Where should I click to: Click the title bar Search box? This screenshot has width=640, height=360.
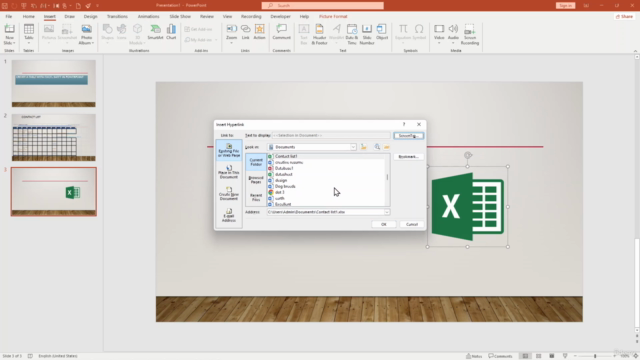[322, 5]
